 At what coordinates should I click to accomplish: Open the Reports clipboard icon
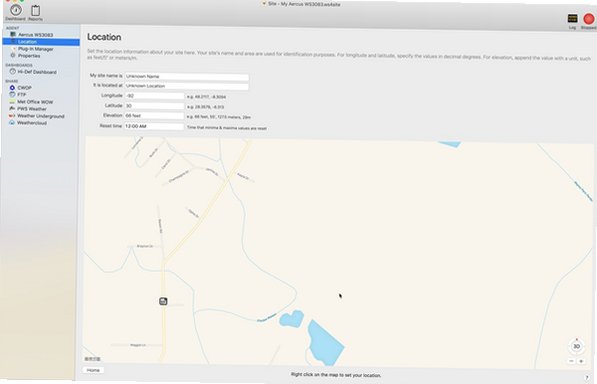[35, 11]
